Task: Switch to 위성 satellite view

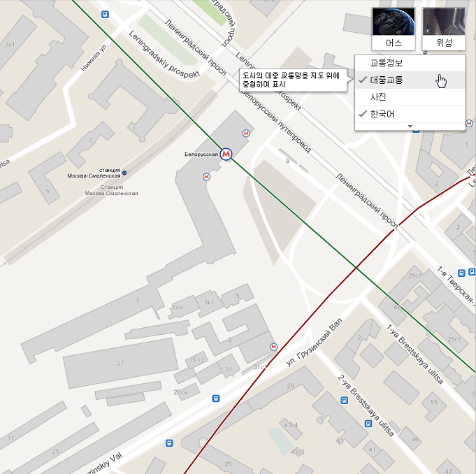Action: 444,29
